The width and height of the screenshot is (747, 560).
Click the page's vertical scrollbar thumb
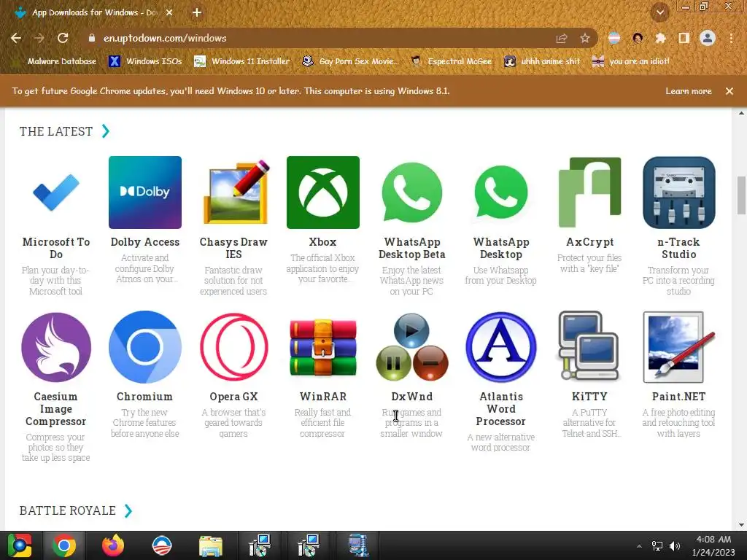tap(741, 195)
